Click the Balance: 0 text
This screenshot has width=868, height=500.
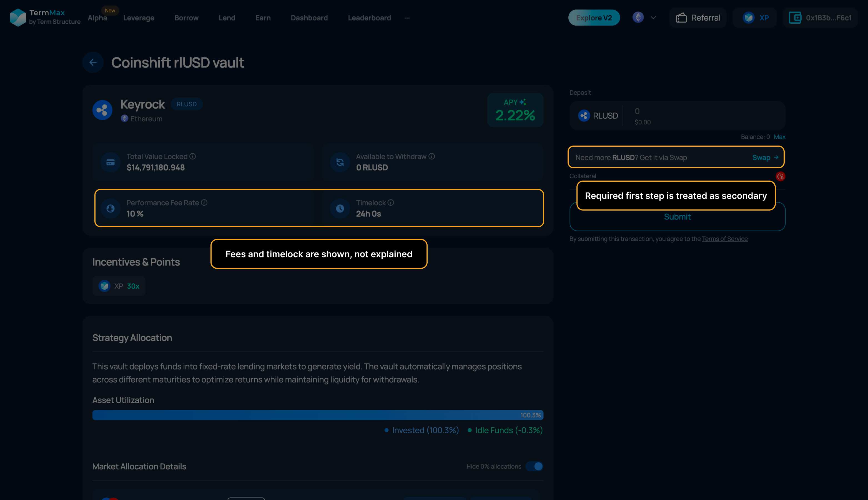point(755,137)
